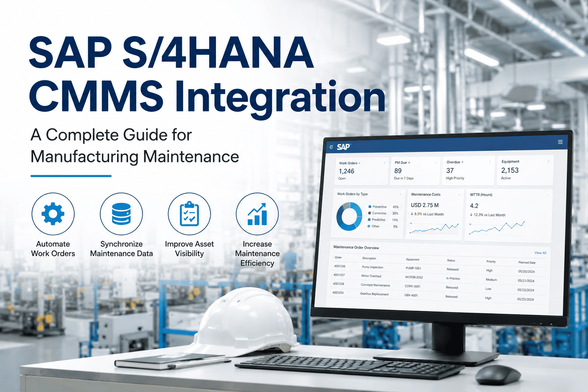Image resolution: width=588 pixels, height=392 pixels.
Task: Click equipment PUMP-1001
Action: pos(413,268)
